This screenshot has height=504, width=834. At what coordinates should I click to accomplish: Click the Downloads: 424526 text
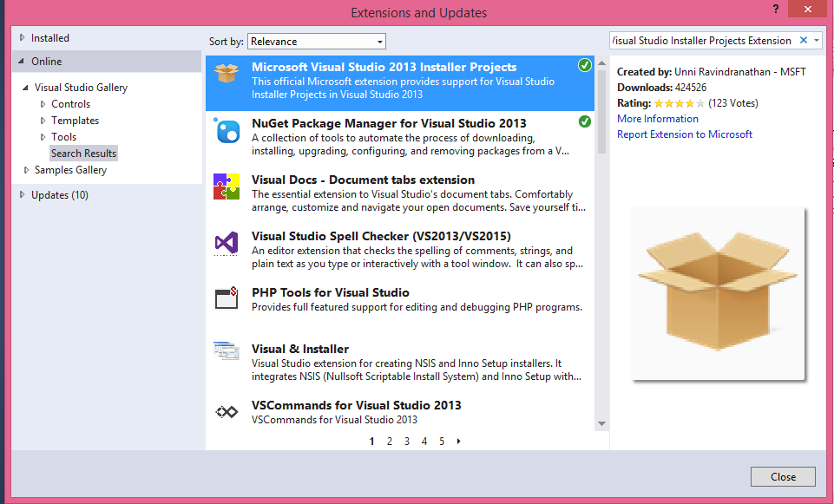(x=661, y=88)
